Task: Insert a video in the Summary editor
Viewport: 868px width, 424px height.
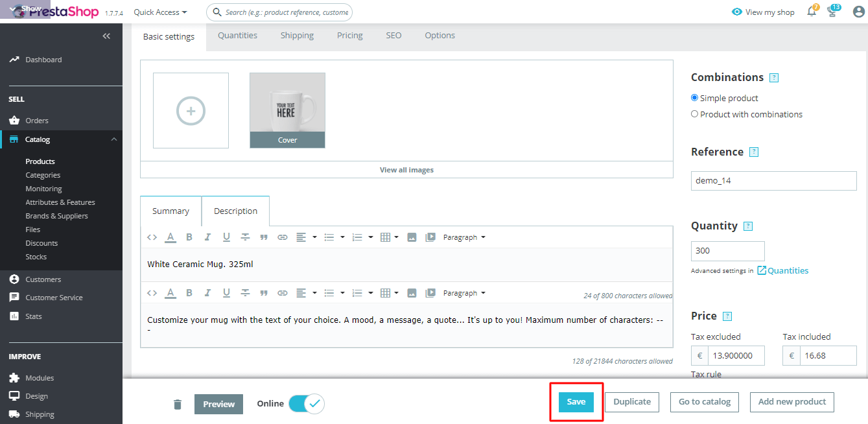Action: click(x=430, y=237)
